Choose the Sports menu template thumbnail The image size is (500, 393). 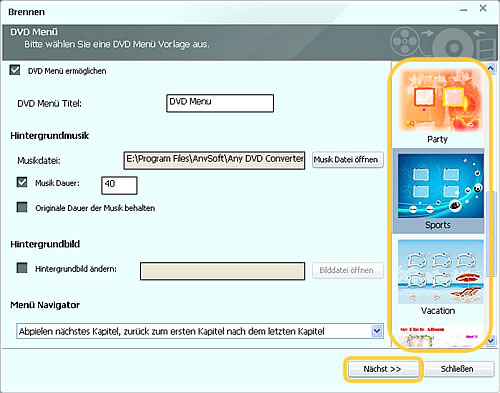click(440, 186)
